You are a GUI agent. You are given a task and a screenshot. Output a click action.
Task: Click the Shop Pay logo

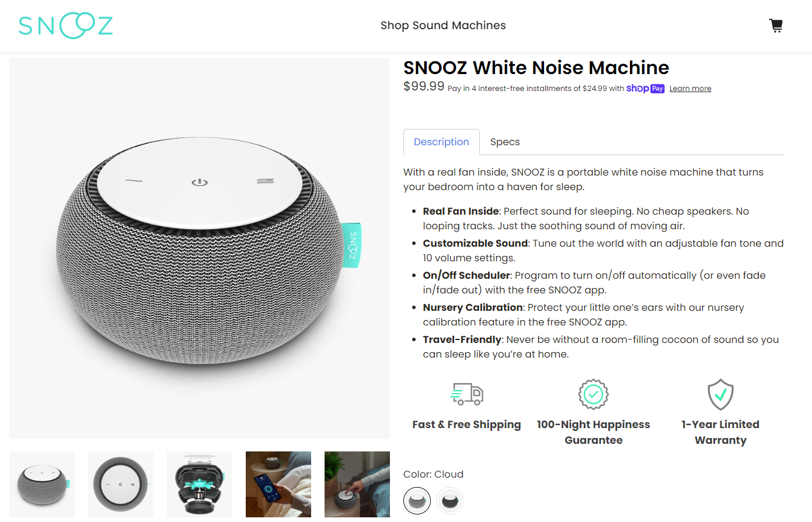coord(645,89)
